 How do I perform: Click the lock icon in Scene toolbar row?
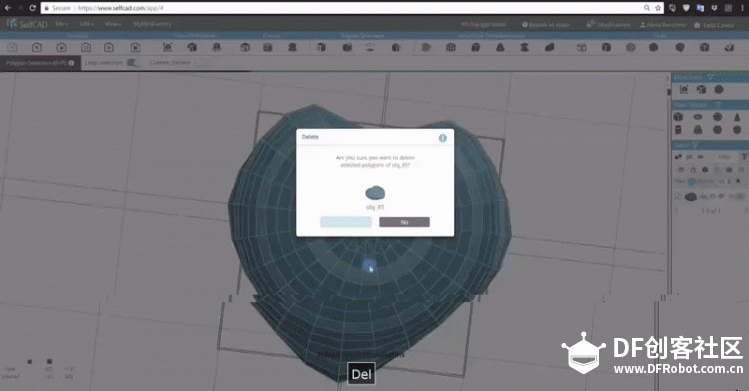[693, 169]
